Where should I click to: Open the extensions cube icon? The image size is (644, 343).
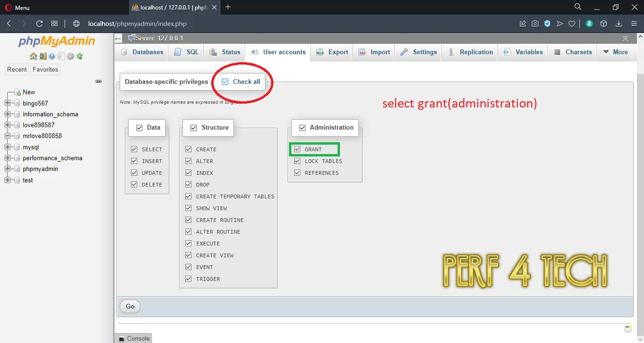pos(604,24)
